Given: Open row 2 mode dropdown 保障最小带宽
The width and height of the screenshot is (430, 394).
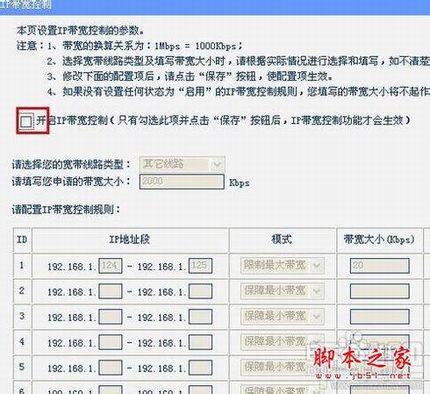Looking at the screenshot, I should tap(282, 291).
